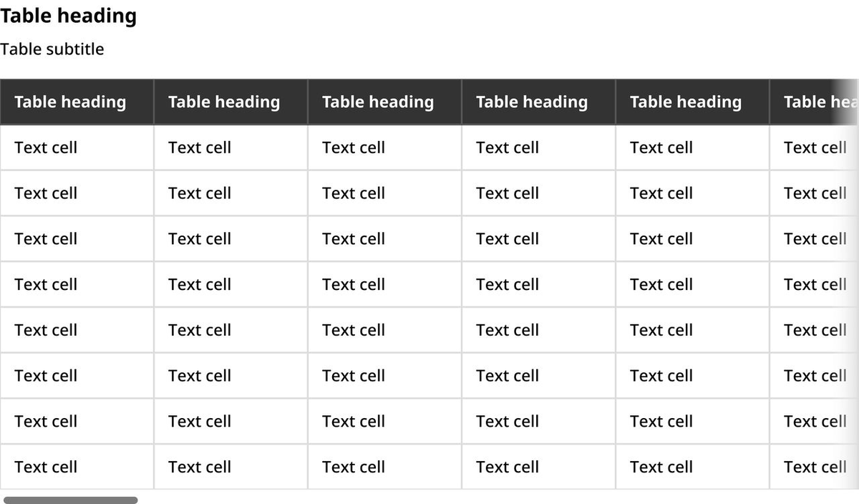The image size is (859, 504).
Task: Click the seventh row's fifth cell
Action: pyautogui.click(x=661, y=422)
